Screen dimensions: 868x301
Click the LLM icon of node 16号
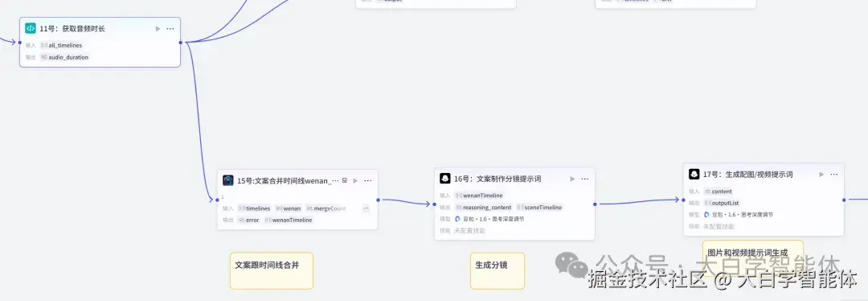[x=445, y=179]
